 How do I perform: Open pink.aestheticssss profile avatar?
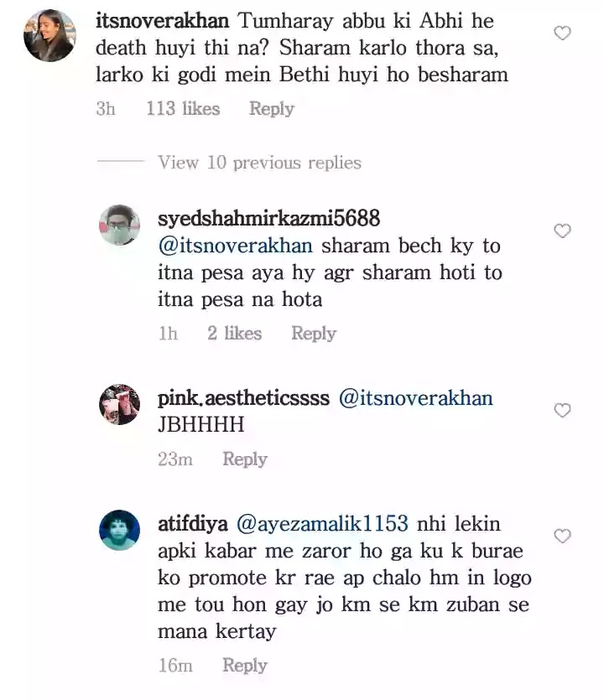pos(119,404)
